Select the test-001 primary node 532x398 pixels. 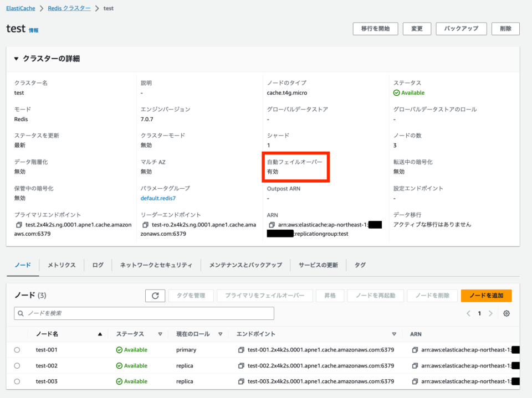[x=17, y=350]
